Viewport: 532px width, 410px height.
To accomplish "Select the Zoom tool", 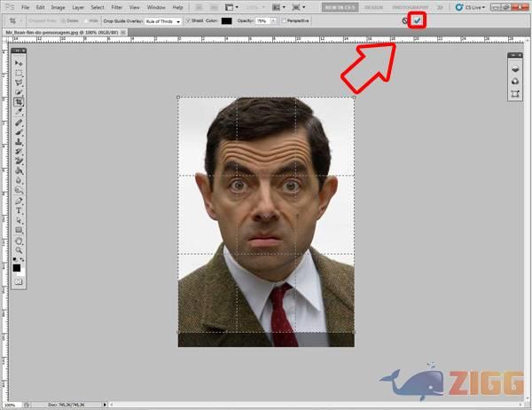I will pos(19,250).
